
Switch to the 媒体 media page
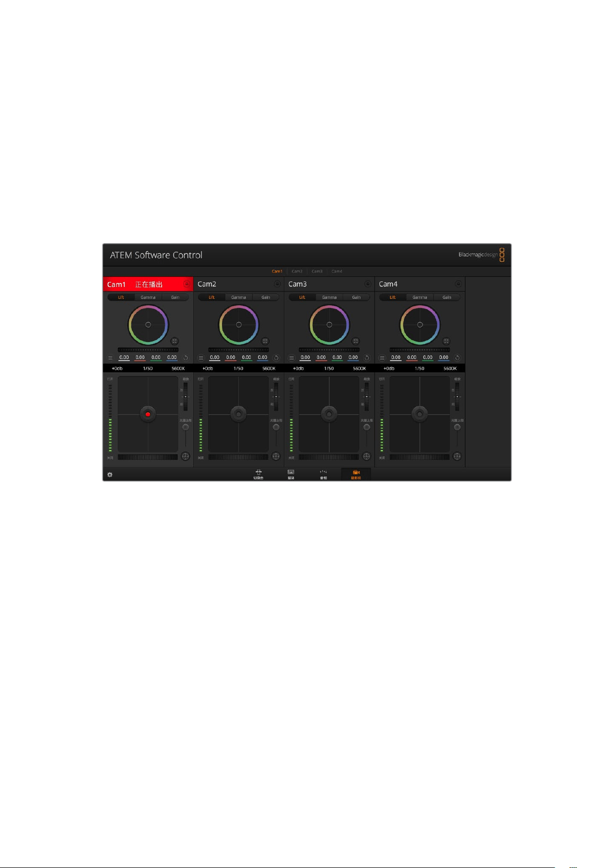pyautogui.click(x=291, y=474)
